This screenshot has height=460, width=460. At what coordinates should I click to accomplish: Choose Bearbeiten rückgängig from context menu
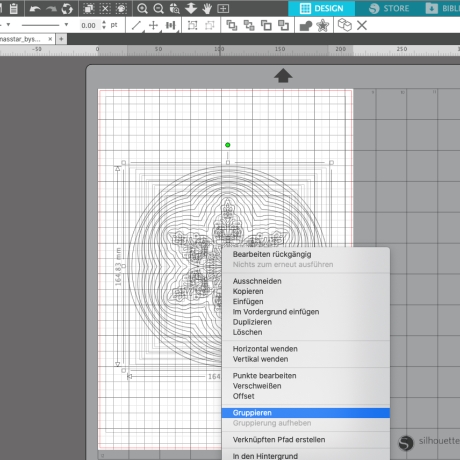coord(272,254)
